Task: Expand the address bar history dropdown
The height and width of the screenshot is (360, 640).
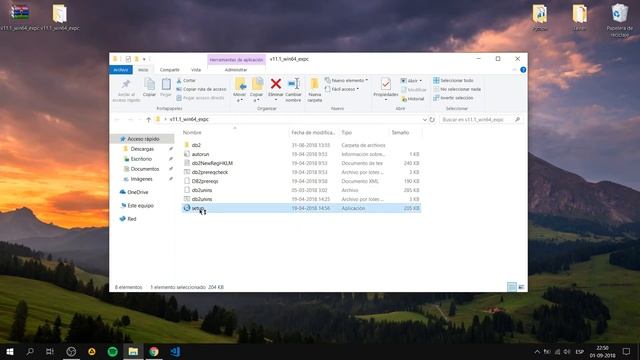Action: (424, 120)
